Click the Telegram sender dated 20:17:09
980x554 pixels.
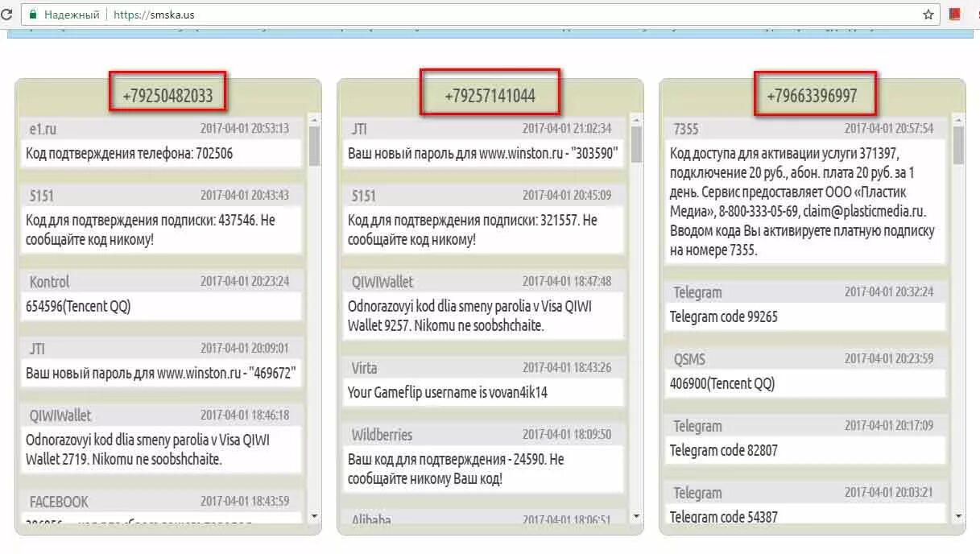[x=697, y=426]
